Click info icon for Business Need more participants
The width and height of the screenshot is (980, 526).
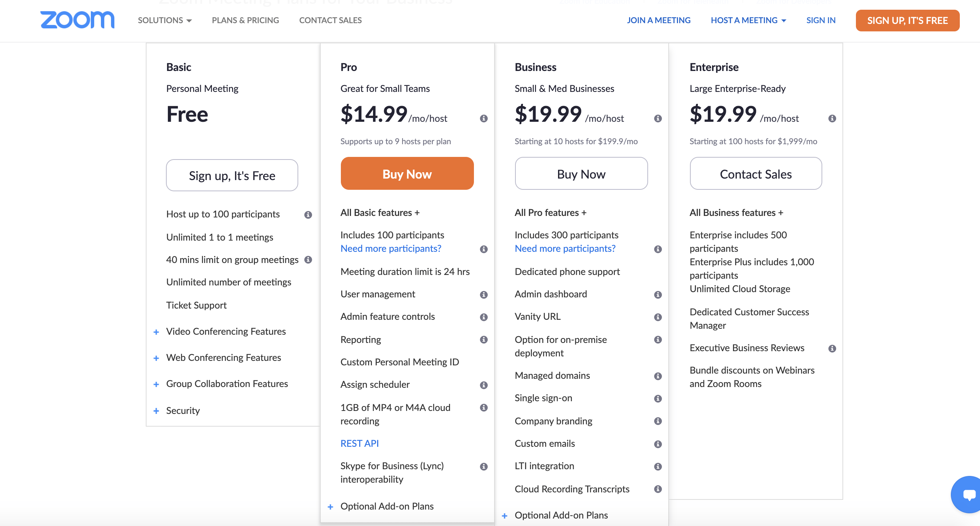pos(658,249)
